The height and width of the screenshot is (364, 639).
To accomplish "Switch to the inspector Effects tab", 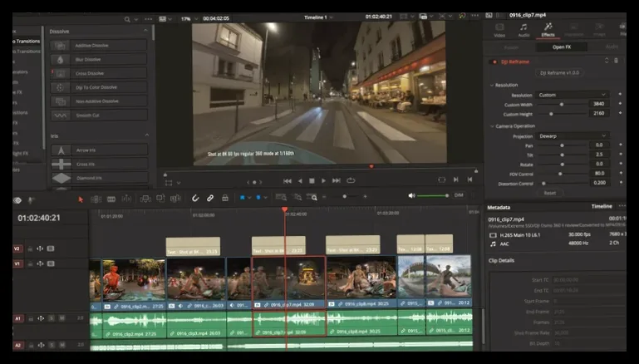I will [548, 30].
